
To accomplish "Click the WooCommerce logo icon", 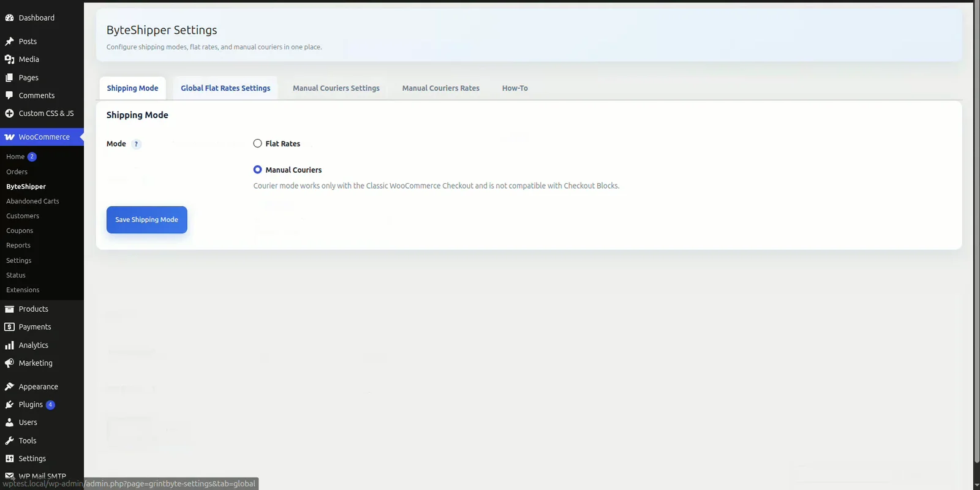I will pos(9,137).
